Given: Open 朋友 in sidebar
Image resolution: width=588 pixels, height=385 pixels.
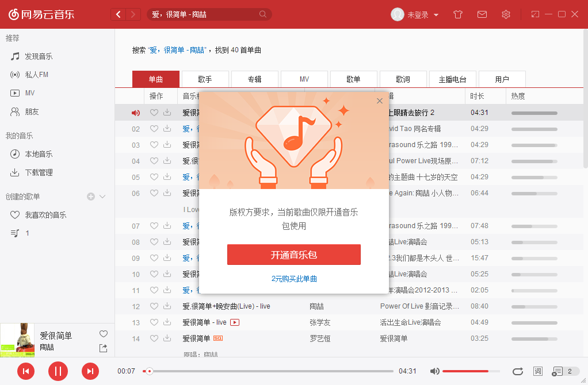Looking at the screenshot, I should (24, 111).
